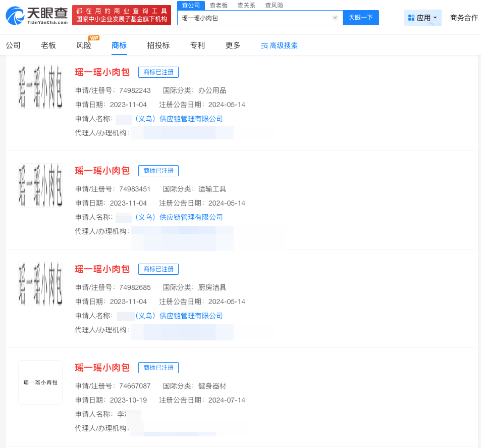The height and width of the screenshot is (448, 481).
Task: Click the first 瑶一瑶小肉包 calligraphy trademark image
Action: click(40, 86)
